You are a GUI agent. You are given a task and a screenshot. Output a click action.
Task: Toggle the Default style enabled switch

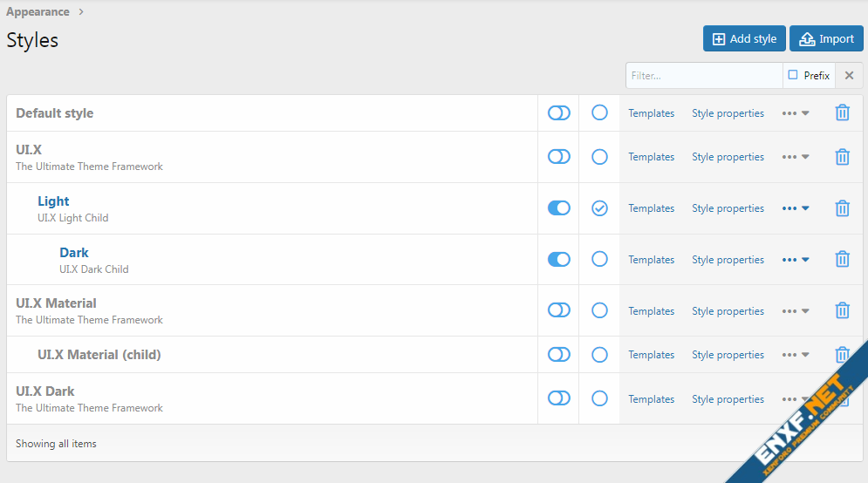pyautogui.click(x=558, y=113)
